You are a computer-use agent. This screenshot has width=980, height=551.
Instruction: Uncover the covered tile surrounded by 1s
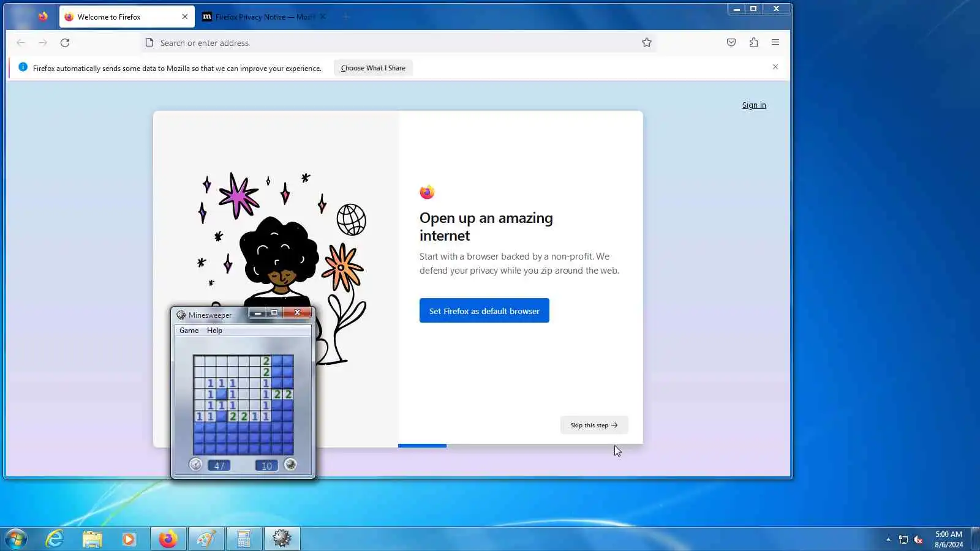coord(221,394)
